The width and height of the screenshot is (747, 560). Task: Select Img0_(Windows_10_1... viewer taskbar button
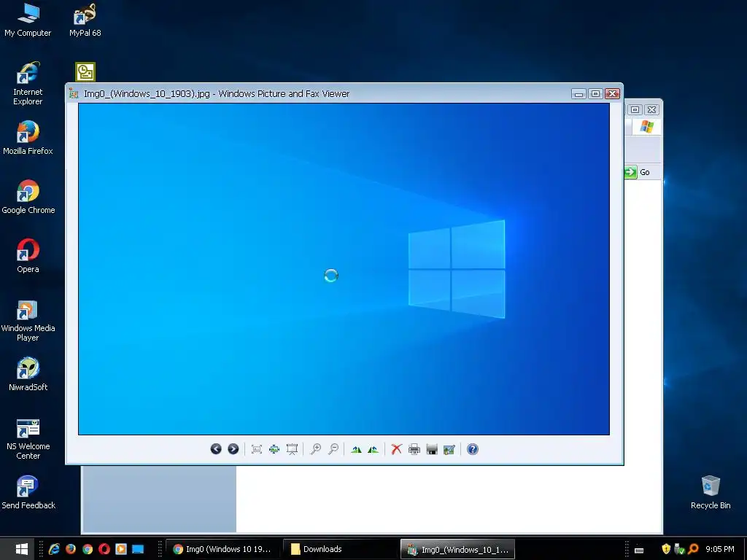pyautogui.click(x=457, y=550)
